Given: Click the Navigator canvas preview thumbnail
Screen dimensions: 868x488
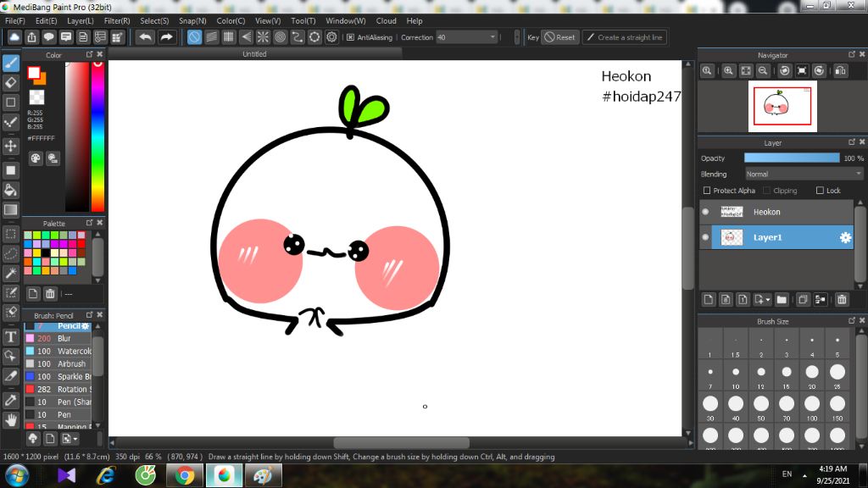Looking at the screenshot, I should [782, 106].
